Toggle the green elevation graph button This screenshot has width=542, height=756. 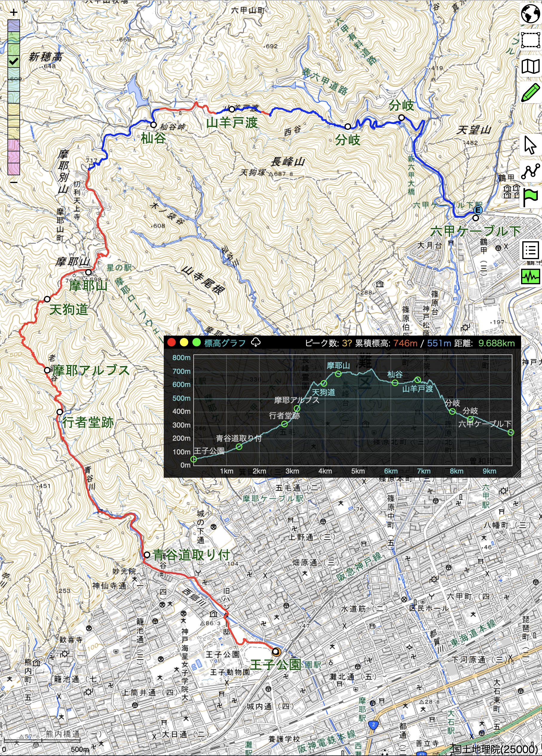(530, 276)
